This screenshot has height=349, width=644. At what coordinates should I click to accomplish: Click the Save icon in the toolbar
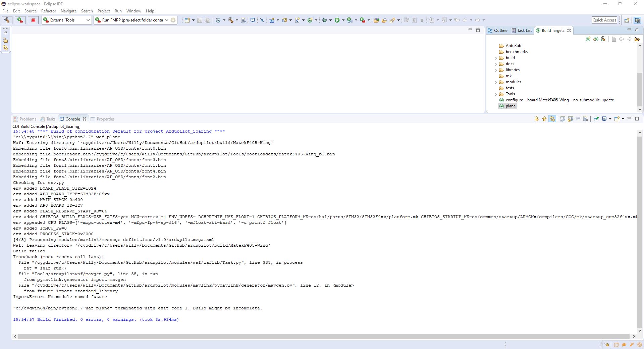pos(199,20)
